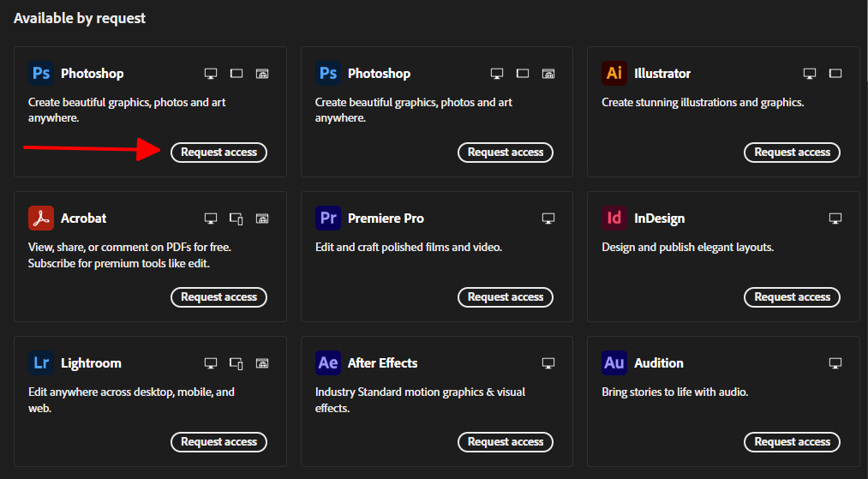Request access to Lightroom
Viewport: 868px width, 479px height.
click(x=218, y=442)
